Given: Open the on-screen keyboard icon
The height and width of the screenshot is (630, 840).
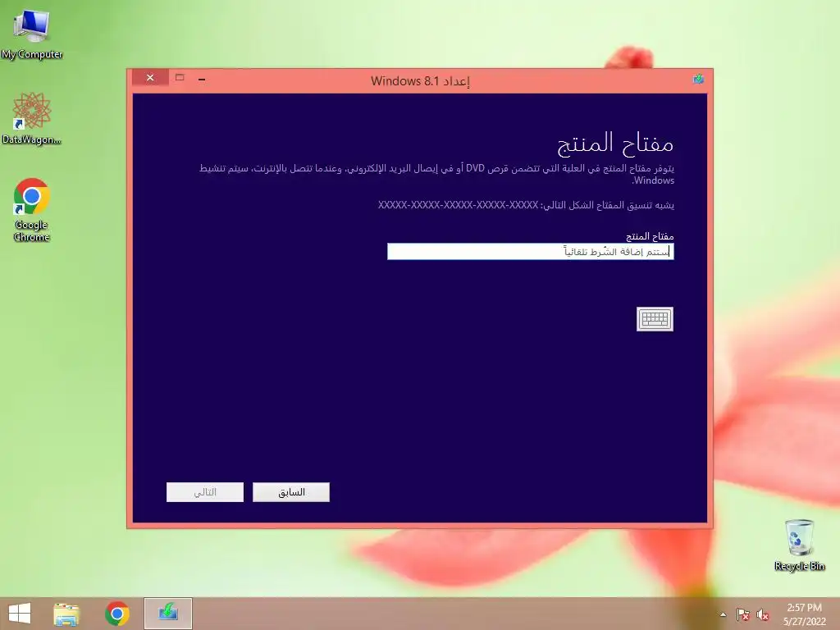Looking at the screenshot, I should click(655, 319).
